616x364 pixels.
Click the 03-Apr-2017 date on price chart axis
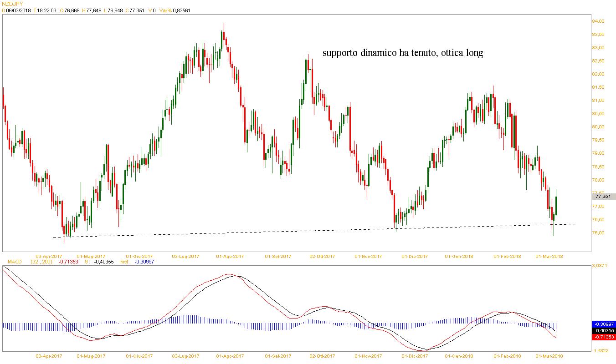49,257
